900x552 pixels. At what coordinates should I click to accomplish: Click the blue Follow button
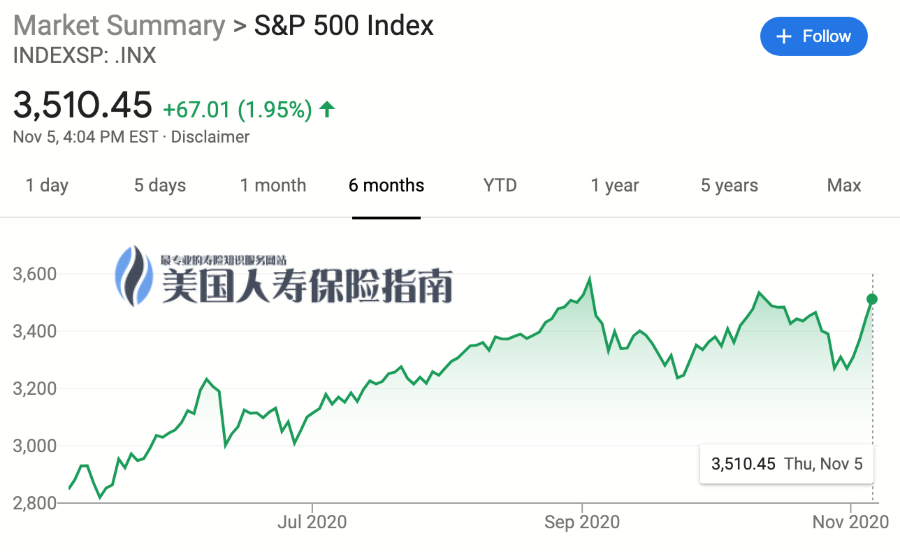click(x=813, y=36)
